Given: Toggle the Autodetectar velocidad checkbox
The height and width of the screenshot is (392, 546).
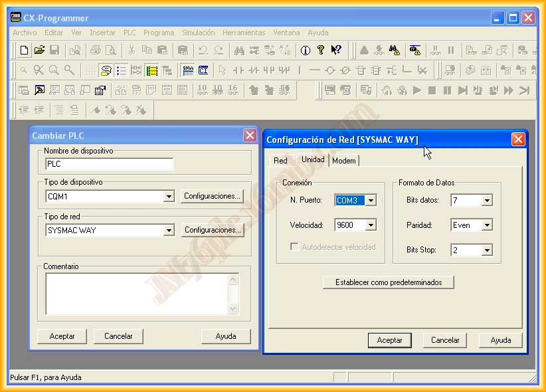Looking at the screenshot, I should 294,247.
